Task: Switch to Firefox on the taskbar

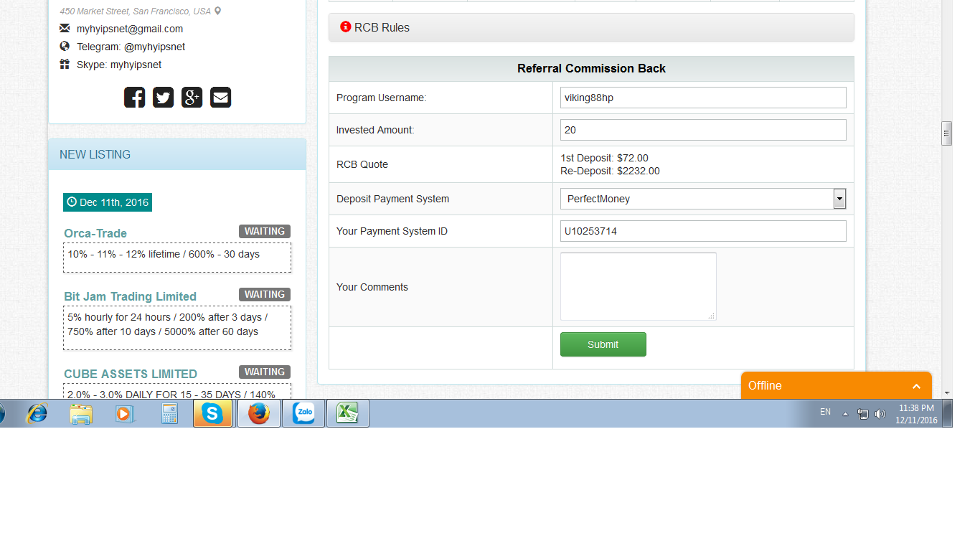Action: [258, 413]
